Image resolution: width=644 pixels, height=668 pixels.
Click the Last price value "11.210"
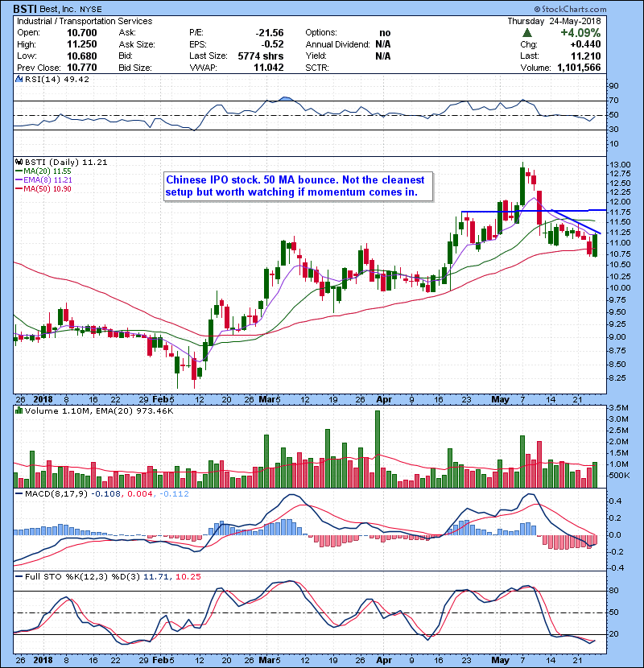[x=586, y=56]
